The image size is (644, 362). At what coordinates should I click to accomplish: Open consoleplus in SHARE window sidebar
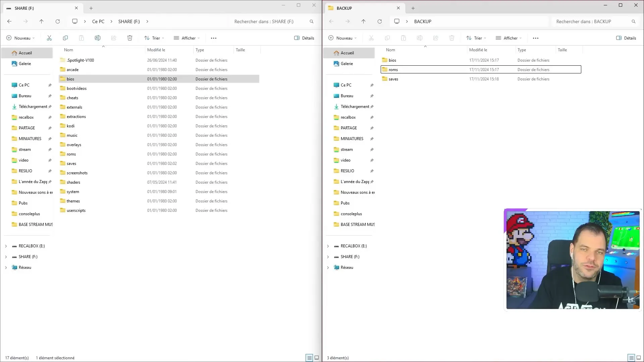pyautogui.click(x=27, y=214)
